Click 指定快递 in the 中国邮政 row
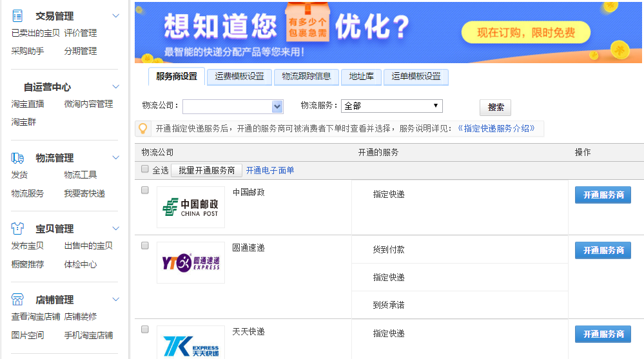 [389, 194]
